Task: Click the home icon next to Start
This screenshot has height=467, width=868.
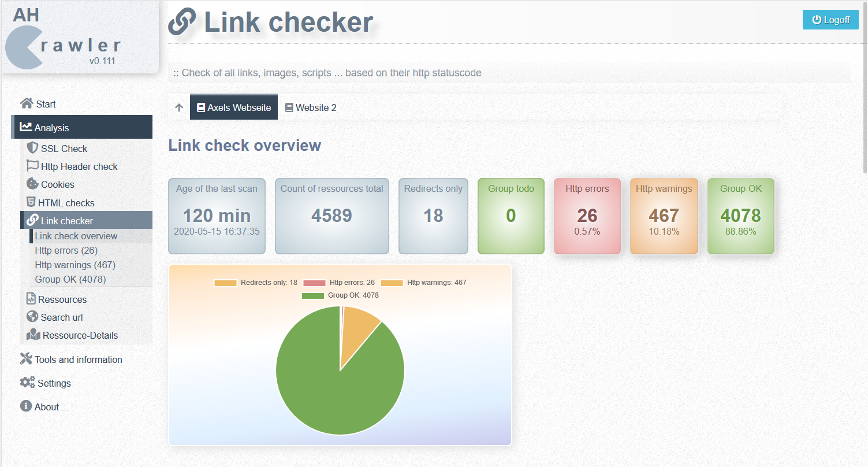Action: [x=27, y=103]
